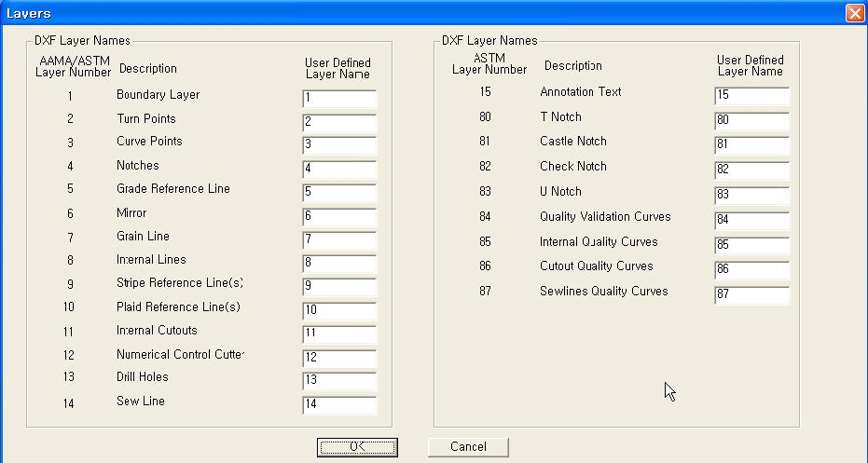
Task: Click the 'Drill Holes' description text
Action: click(143, 376)
